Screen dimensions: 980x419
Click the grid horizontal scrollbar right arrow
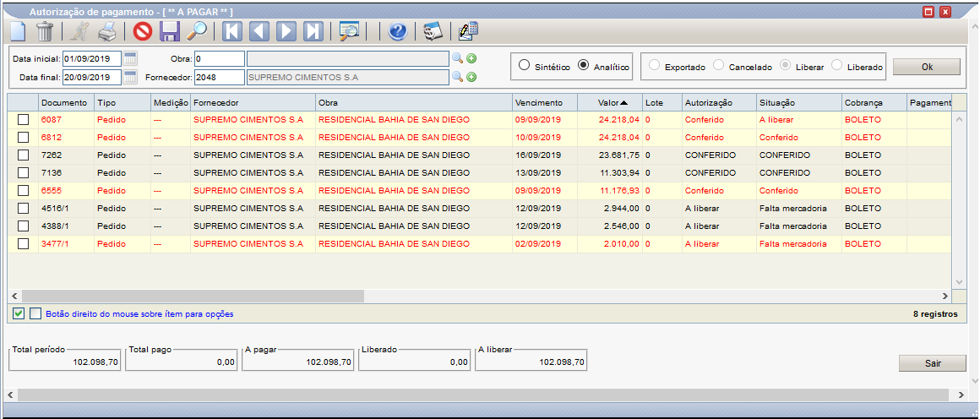945,295
